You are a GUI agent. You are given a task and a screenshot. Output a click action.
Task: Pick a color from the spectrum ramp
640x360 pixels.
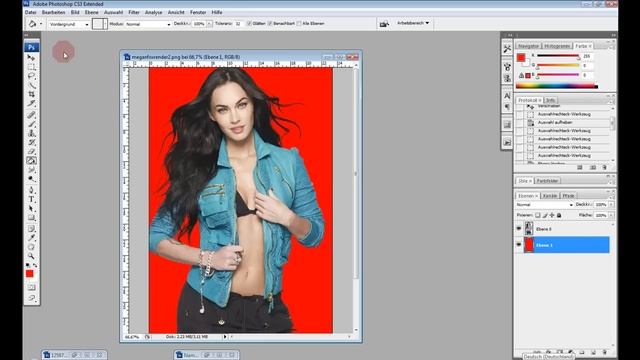pyautogui.click(x=557, y=86)
